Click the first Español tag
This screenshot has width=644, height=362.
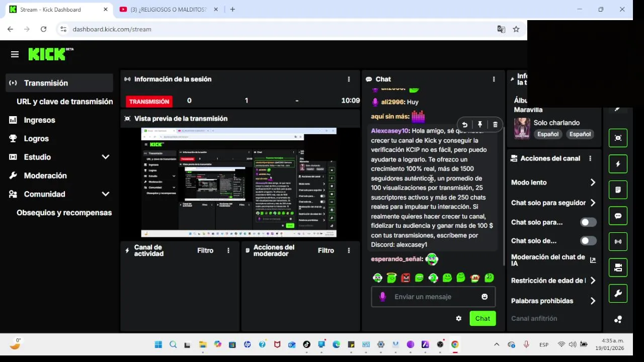(548, 134)
